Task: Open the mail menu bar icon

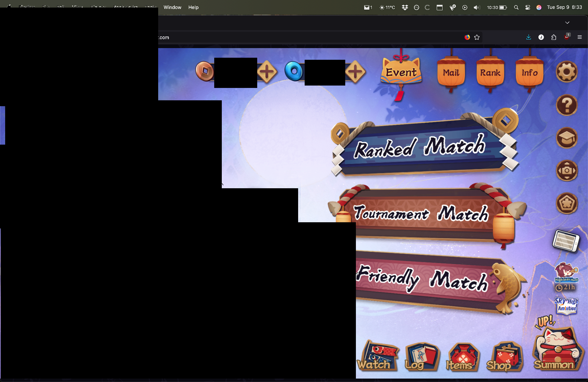Action: tap(368, 7)
